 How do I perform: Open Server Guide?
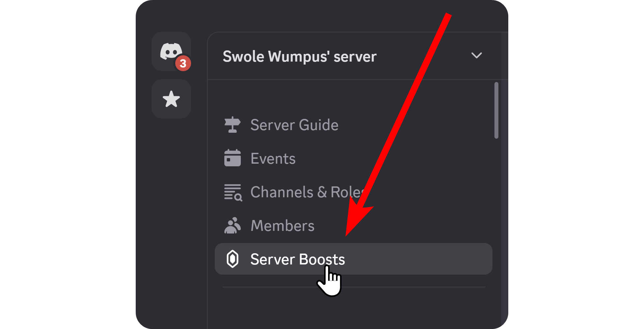(x=294, y=125)
